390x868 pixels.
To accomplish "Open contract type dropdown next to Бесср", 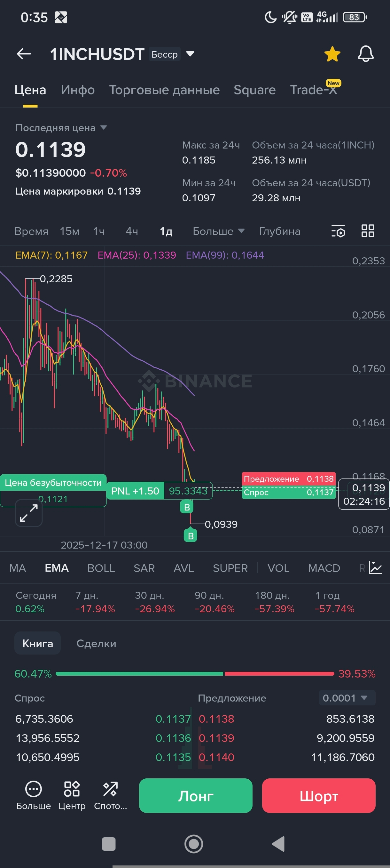I will [190, 54].
